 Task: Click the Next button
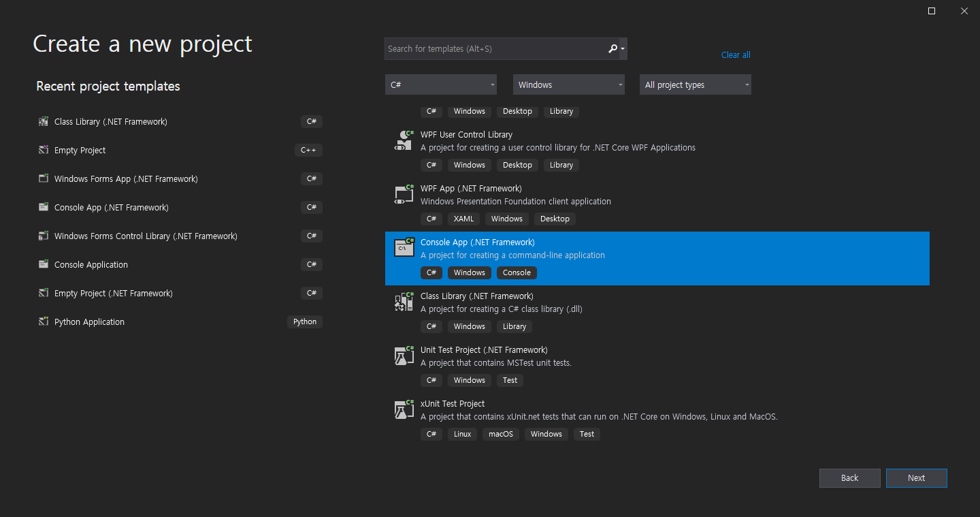(916, 478)
